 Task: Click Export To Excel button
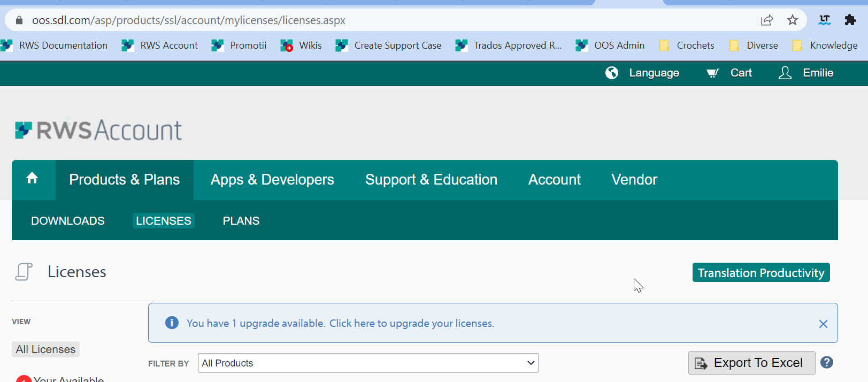pos(751,363)
